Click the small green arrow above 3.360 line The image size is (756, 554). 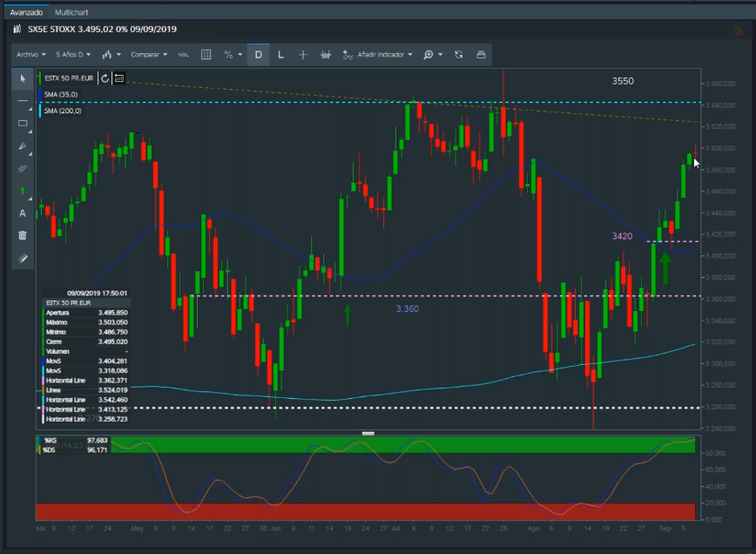(x=348, y=314)
